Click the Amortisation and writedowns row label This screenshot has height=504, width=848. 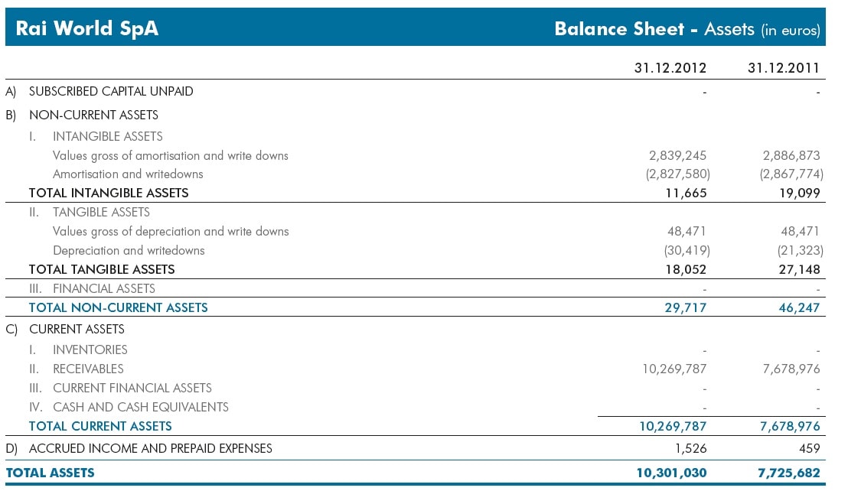point(128,174)
